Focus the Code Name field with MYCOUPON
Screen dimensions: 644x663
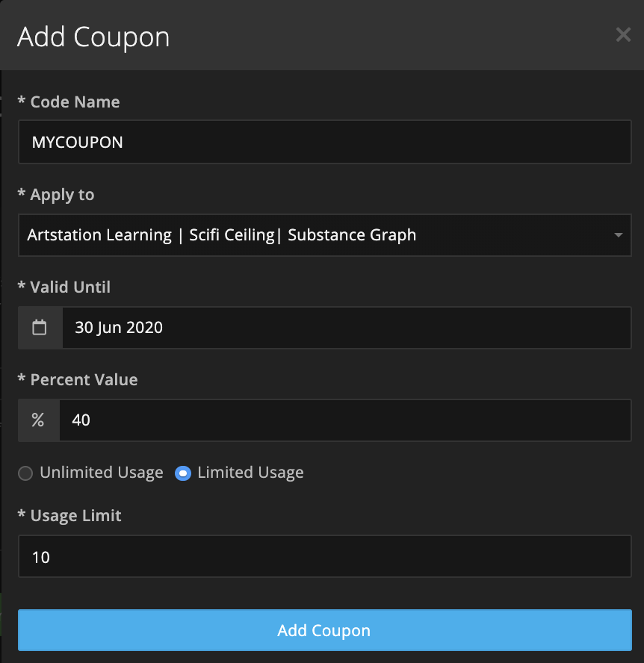[x=324, y=142]
